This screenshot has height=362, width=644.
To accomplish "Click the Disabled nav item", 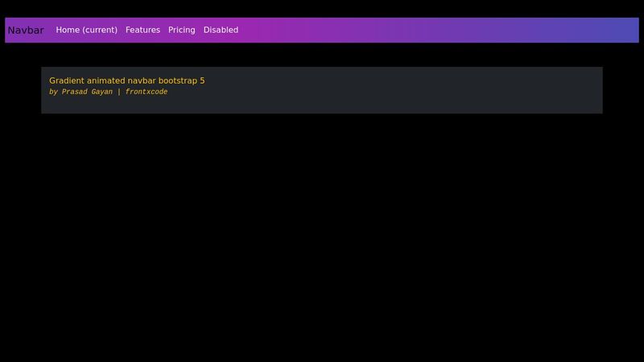I will (x=221, y=30).
